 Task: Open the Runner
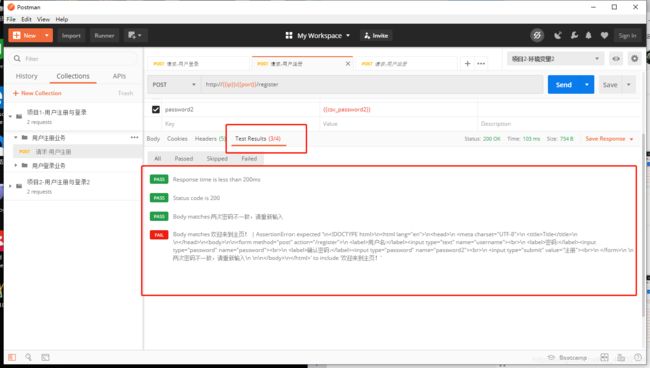[x=104, y=36]
